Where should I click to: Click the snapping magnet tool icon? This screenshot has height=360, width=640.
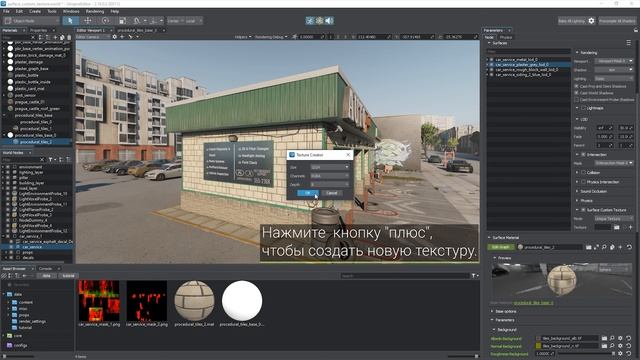[137, 20]
